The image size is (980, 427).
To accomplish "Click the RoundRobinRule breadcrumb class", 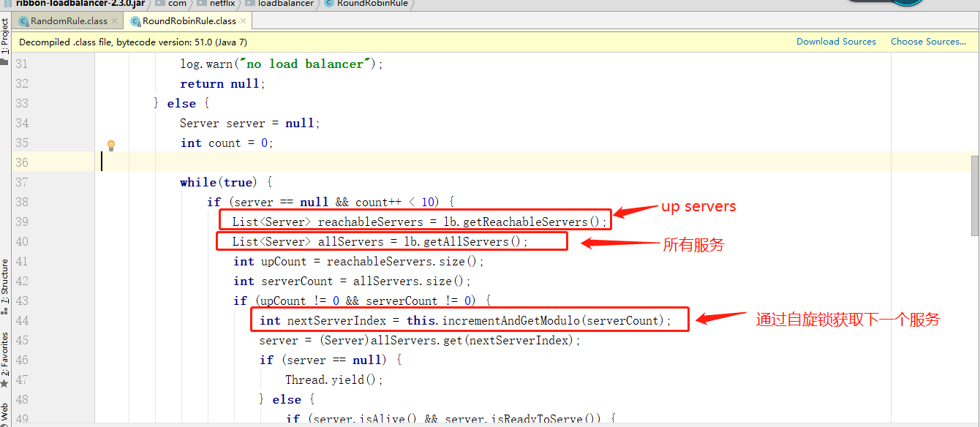I will click(366, 4).
